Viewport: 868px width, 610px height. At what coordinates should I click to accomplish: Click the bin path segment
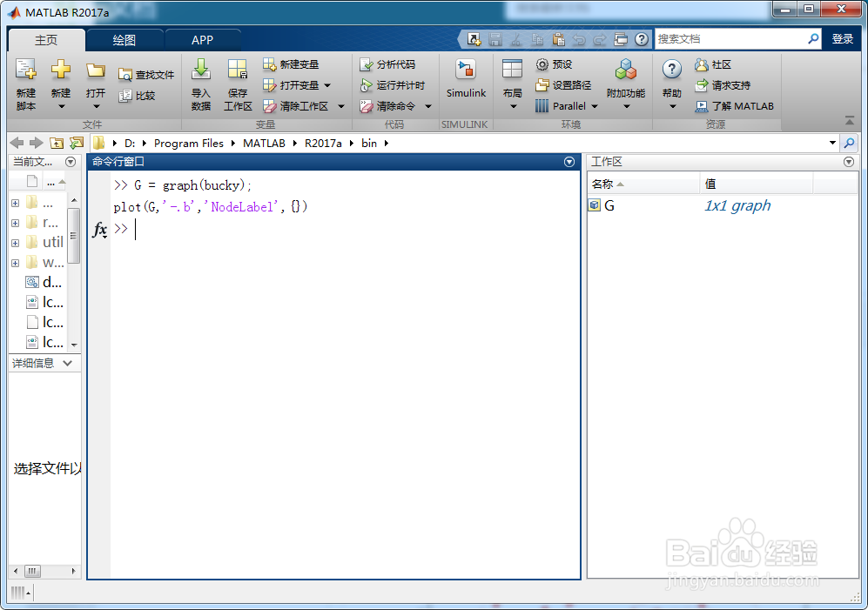click(369, 144)
